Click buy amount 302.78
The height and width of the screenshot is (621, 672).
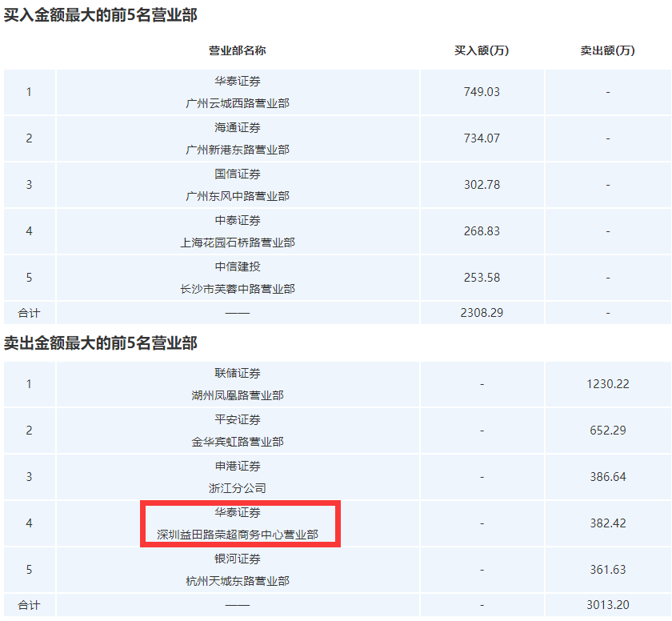tap(482, 185)
